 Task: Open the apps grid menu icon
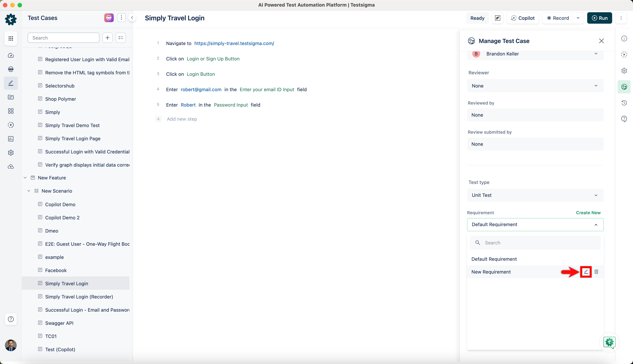(x=11, y=38)
